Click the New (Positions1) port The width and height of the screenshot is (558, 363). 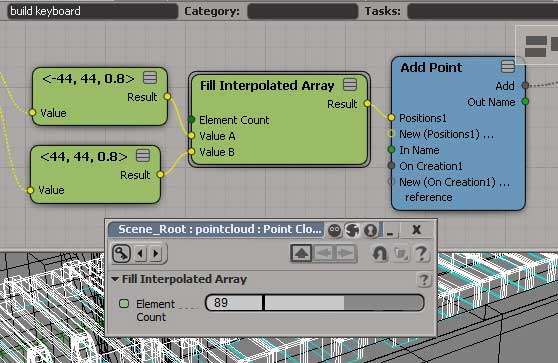[391, 133]
